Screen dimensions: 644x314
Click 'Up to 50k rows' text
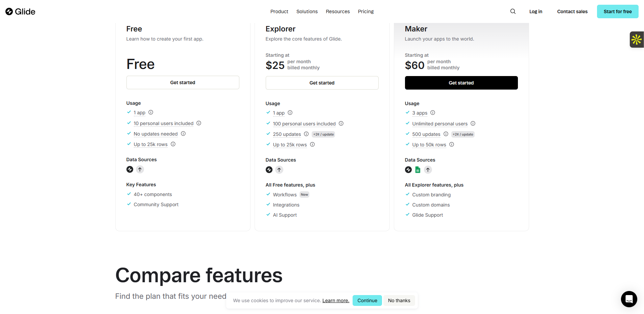click(x=429, y=145)
